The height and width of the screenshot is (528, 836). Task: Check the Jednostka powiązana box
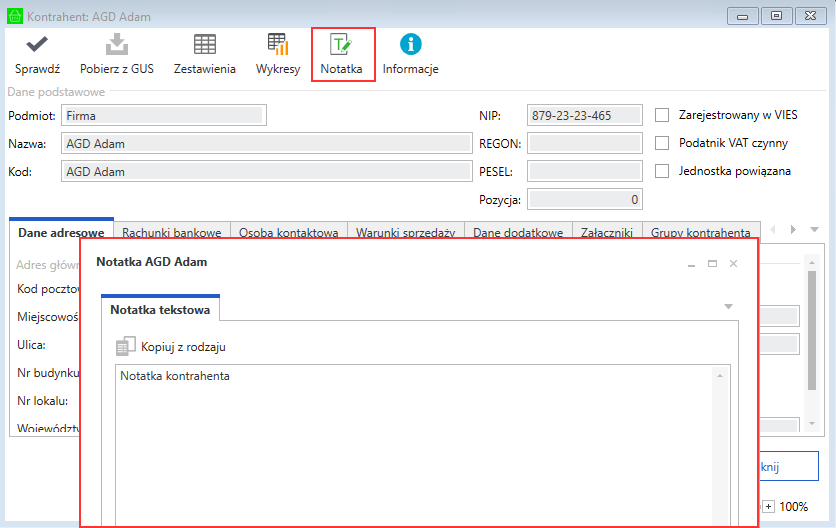click(661, 171)
